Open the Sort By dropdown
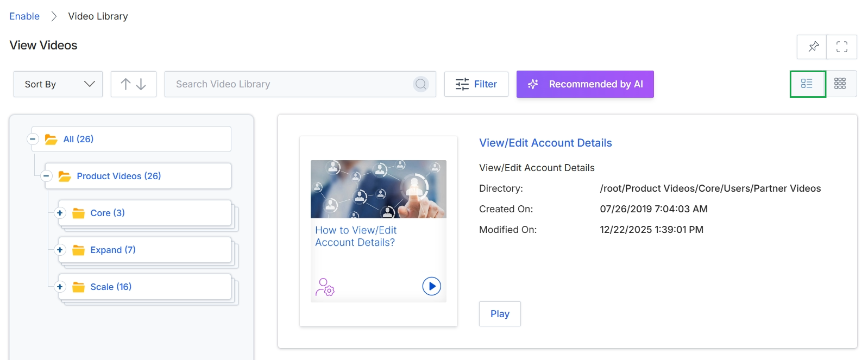 [x=58, y=84]
